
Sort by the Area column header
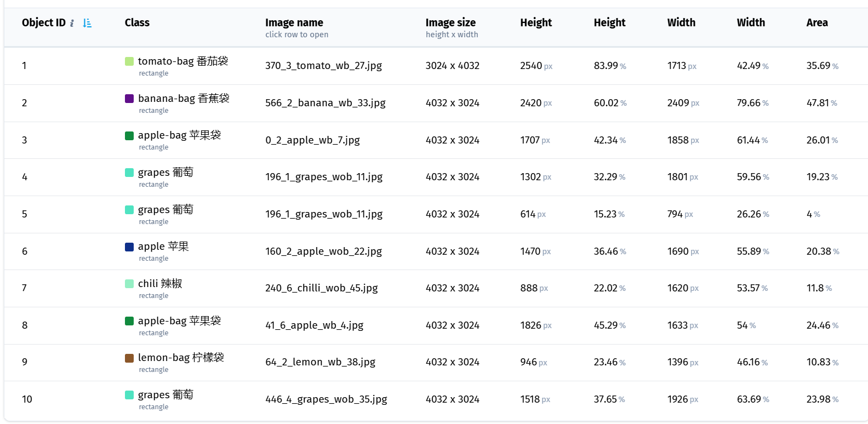(x=817, y=23)
